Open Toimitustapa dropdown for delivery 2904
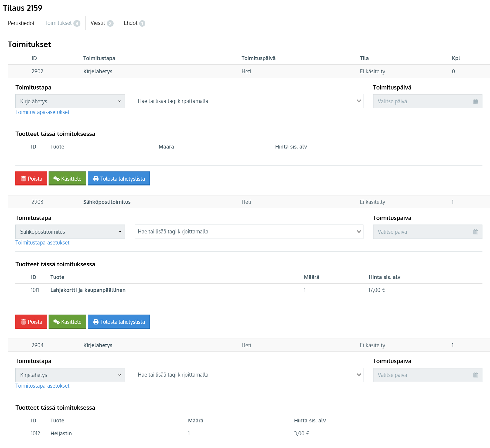Viewport: 490px width, 448px height. pos(70,375)
